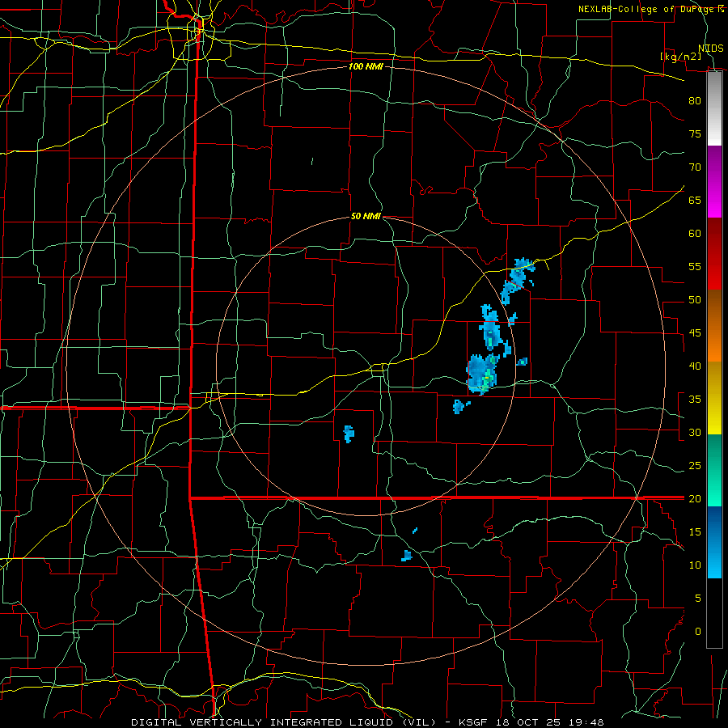Select the 75 value on the color scale

coord(695,133)
